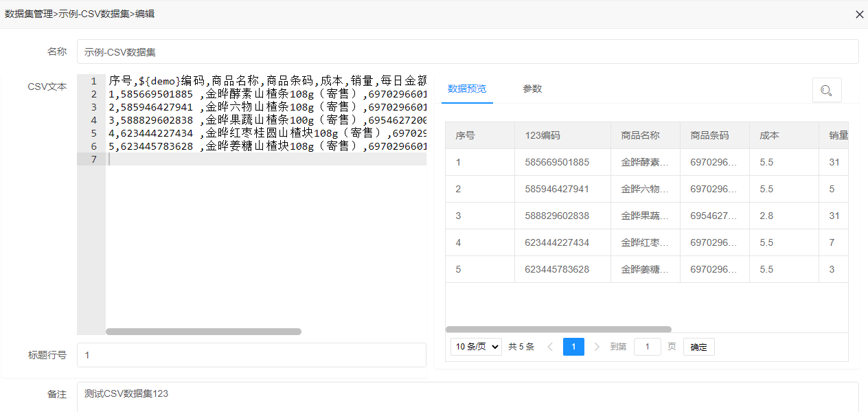Image resolution: width=868 pixels, height=412 pixels.
Task: Select page 1 in the pagination bar
Action: (573, 347)
